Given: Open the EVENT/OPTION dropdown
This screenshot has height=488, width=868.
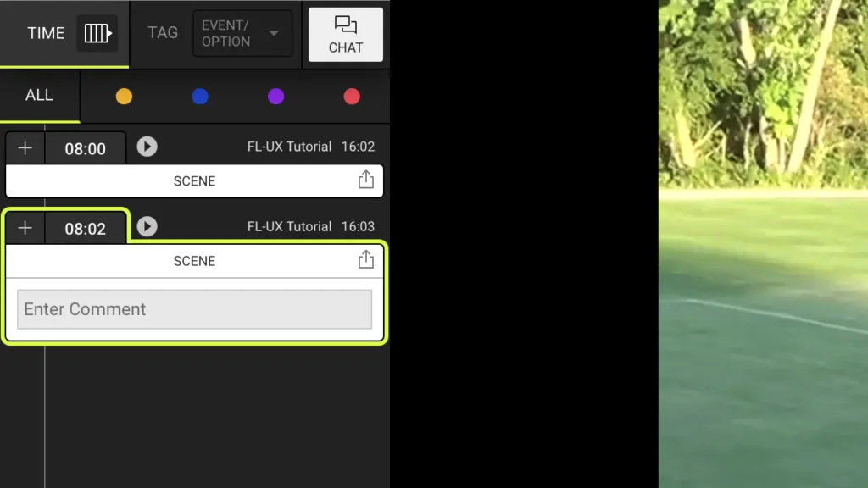Looking at the screenshot, I should pos(242,33).
